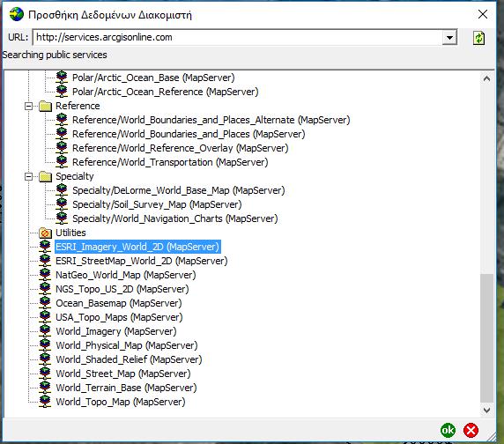Select USA_Topo_Maps (MapServer)
The height and width of the screenshot is (444, 504).
119,317
